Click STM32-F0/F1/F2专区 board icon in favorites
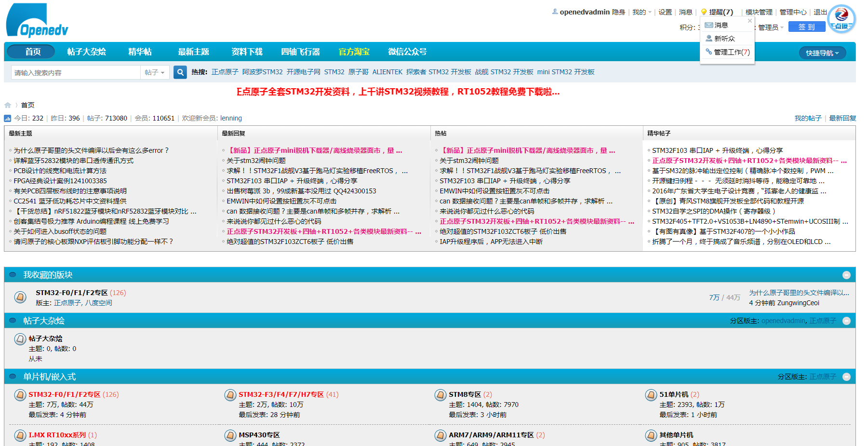 (x=20, y=297)
